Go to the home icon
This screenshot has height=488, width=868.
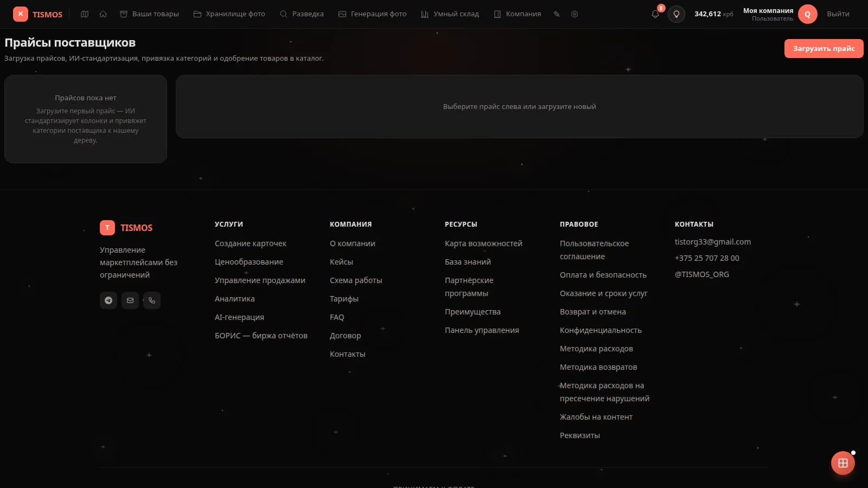[103, 14]
